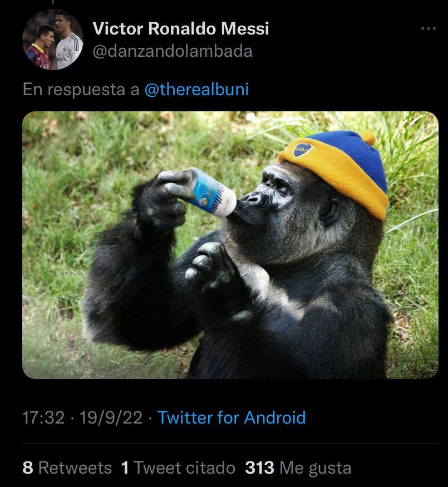Click the 313 likes count number

pos(259,468)
